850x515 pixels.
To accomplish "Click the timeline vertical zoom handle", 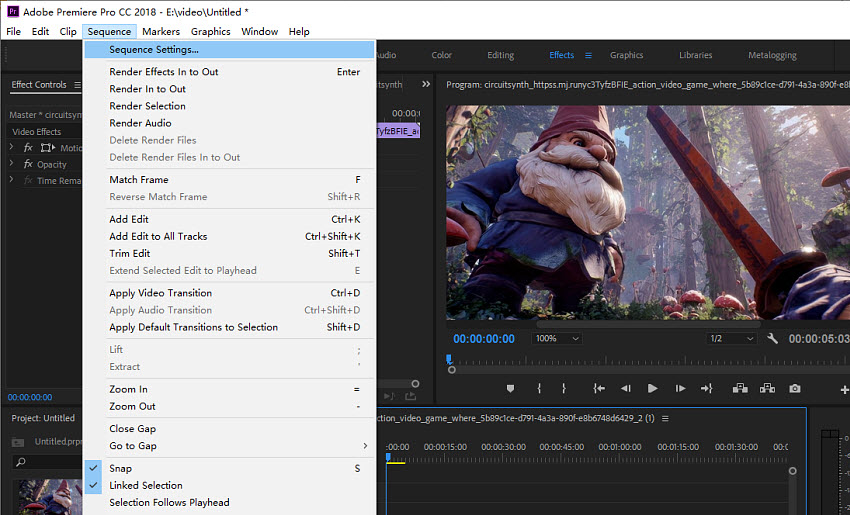I will [793, 471].
